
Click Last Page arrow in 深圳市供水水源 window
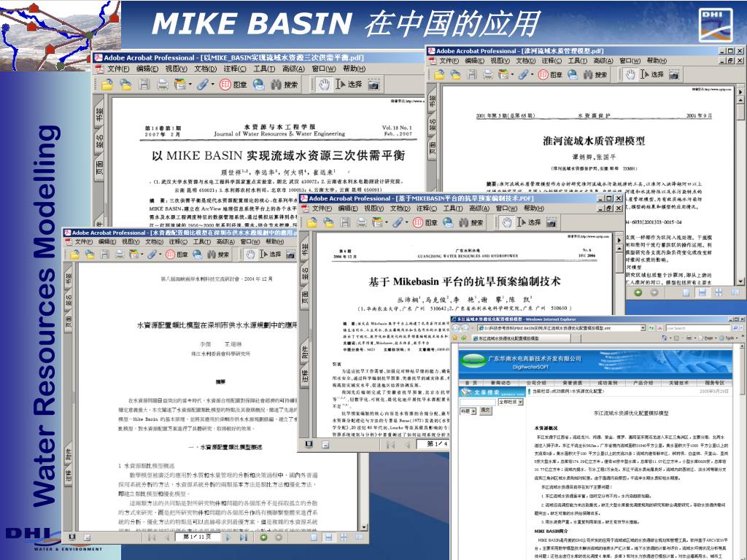click(x=244, y=537)
